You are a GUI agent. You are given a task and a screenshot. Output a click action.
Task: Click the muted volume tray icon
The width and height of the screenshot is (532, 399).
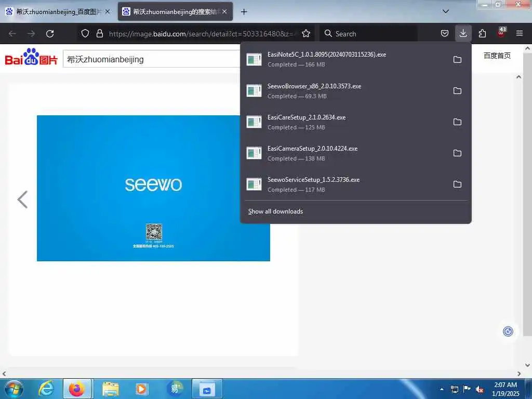pyautogui.click(x=480, y=389)
